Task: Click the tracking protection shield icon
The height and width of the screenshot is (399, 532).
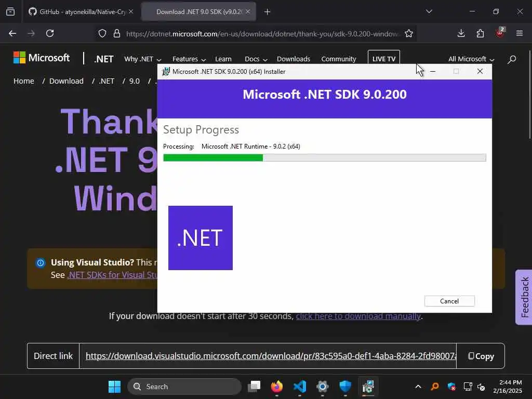Action: click(102, 34)
